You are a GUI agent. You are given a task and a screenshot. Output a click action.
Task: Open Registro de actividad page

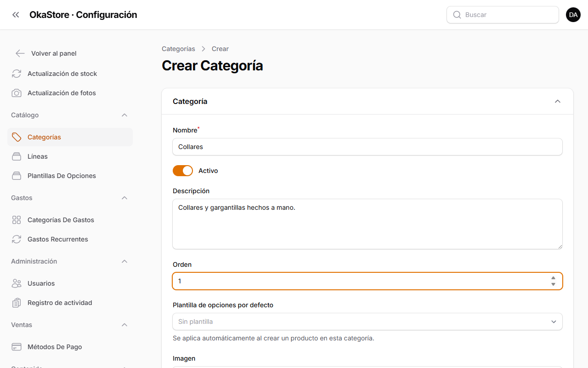click(x=70, y=303)
